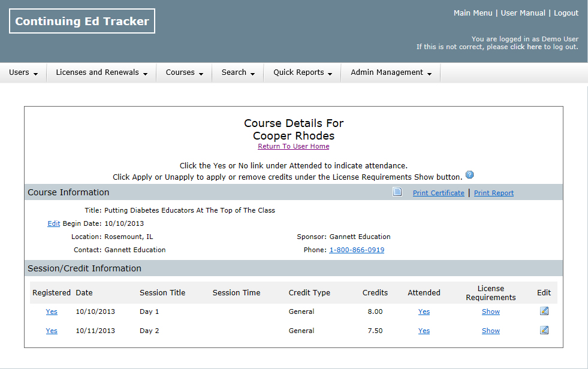The image size is (588, 369).
Task: Toggle Registered Yes for 10/11/2013 session
Action: click(x=52, y=331)
